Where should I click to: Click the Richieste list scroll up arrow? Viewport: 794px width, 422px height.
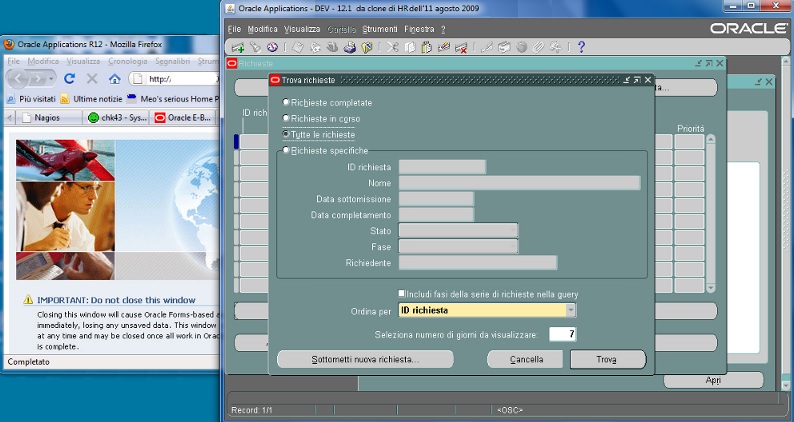point(710,138)
